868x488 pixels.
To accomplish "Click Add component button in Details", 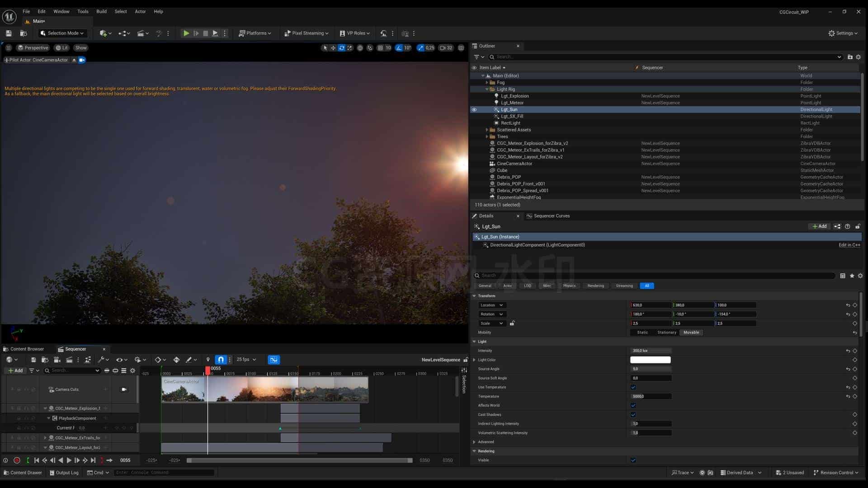I will [x=819, y=227].
